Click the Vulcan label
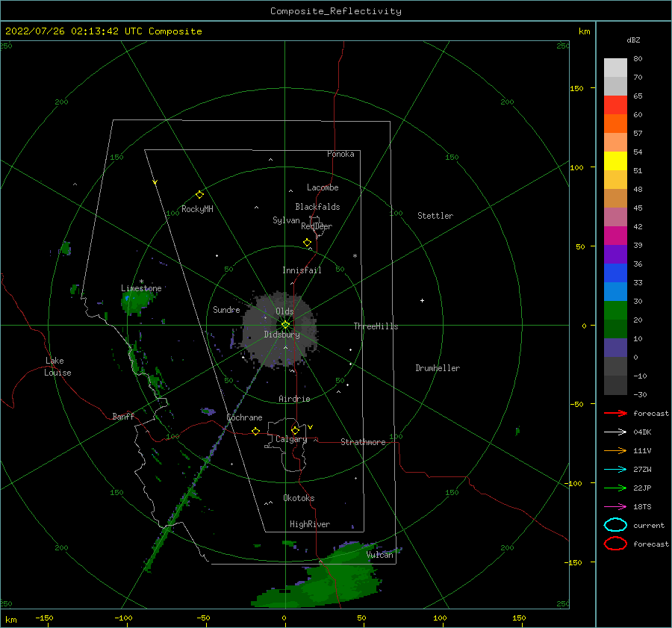Screen dimensions: 672x628 click(380, 555)
